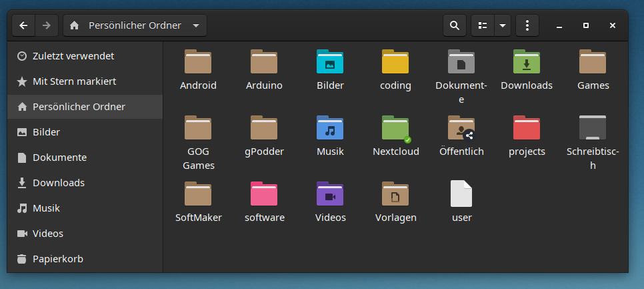This screenshot has width=644, height=289.
Task: Select the green Nextcloud folder icon
Action: tap(395, 128)
